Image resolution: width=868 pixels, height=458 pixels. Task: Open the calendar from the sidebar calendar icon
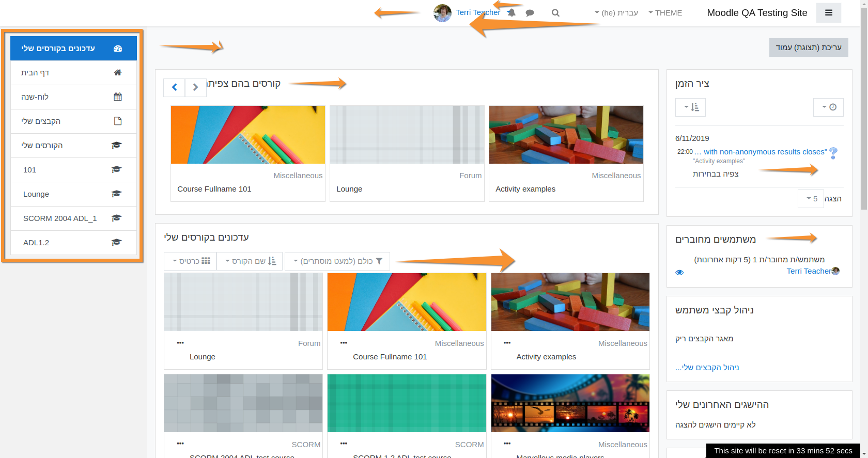tap(73, 97)
